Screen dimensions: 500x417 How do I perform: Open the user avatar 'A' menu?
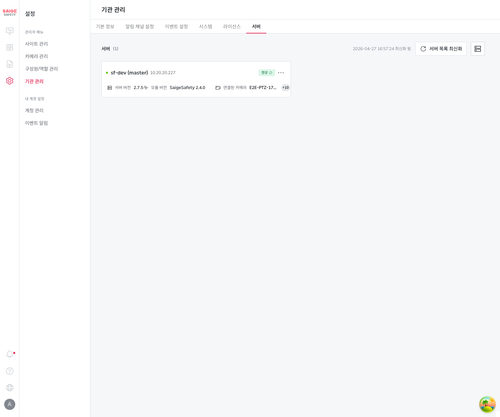[x=10, y=404]
